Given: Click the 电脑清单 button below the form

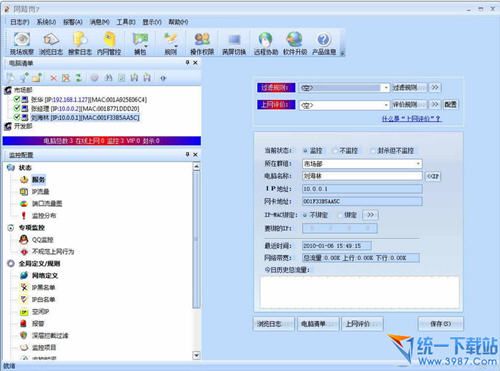Looking at the screenshot, I should 318,324.
